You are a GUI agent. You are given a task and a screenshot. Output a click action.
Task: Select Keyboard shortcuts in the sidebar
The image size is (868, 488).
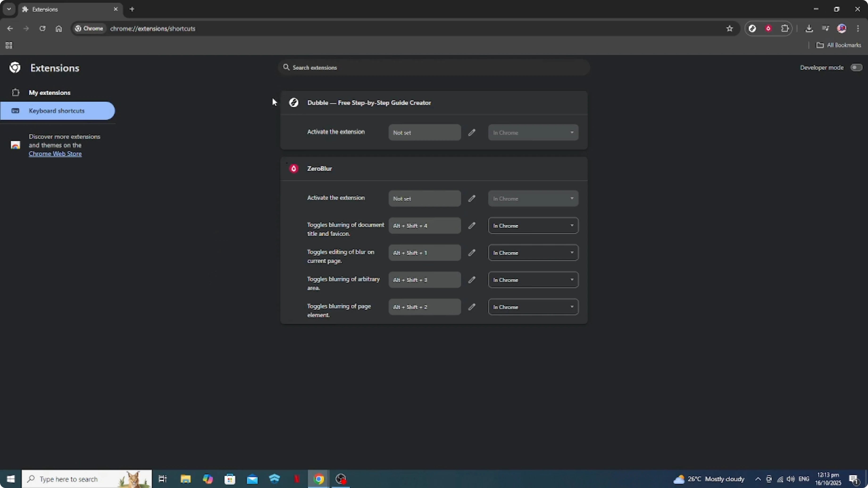pyautogui.click(x=57, y=111)
